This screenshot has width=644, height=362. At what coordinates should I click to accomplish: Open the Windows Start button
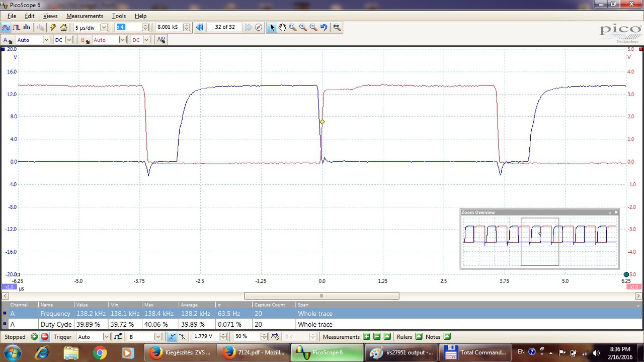tap(12, 352)
